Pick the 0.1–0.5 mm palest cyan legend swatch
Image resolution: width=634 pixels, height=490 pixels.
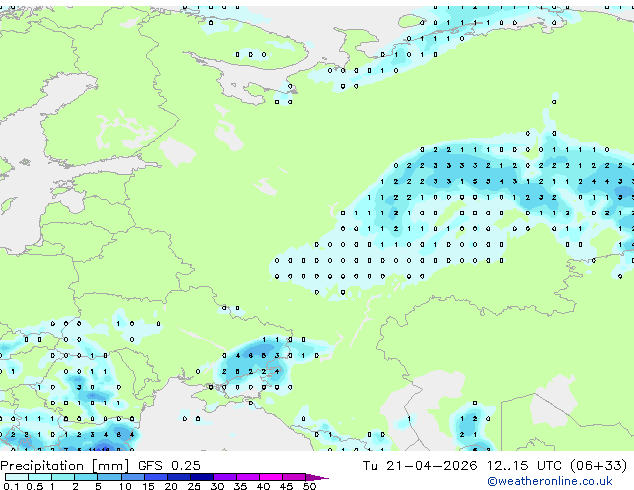(x=17, y=477)
